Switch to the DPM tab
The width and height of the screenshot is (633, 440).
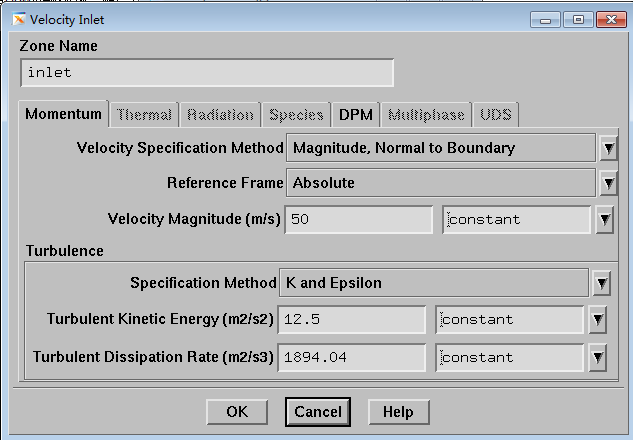[355, 115]
